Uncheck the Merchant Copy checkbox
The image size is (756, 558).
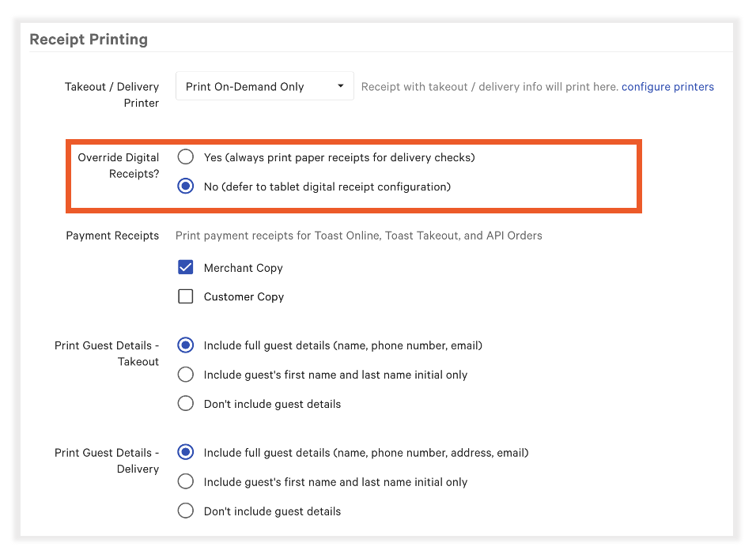(185, 267)
